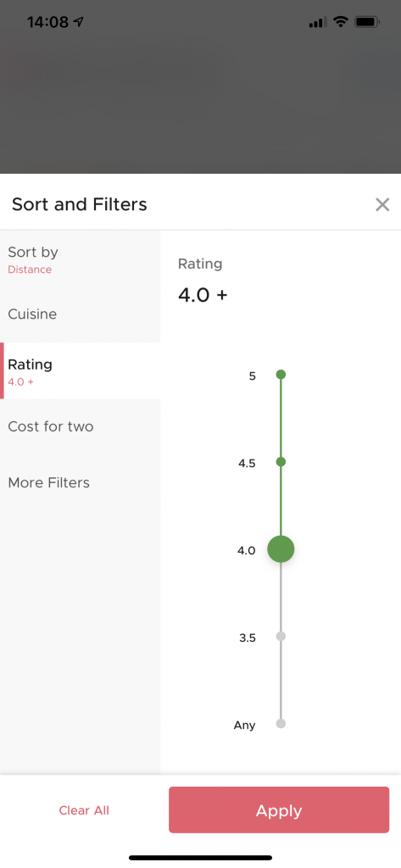
Task: Set rating slider to 3.5 point
Action: (281, 637)
